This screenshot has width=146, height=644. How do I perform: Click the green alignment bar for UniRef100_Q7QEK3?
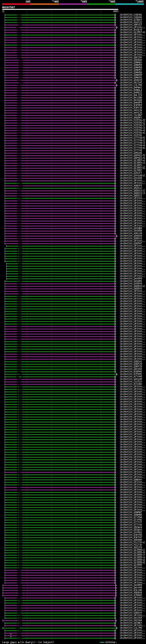(x=60, y=20)
